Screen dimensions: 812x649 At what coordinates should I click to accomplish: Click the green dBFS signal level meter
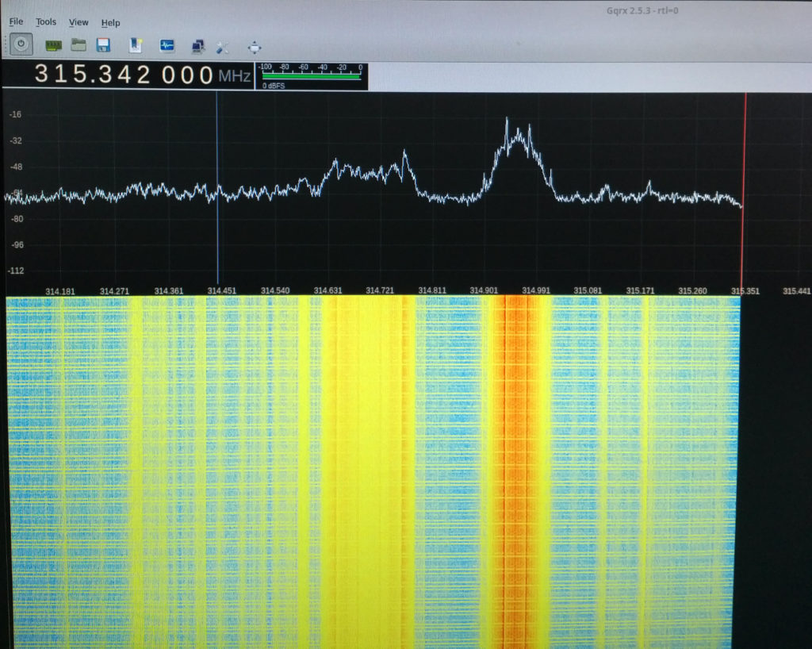311,76
